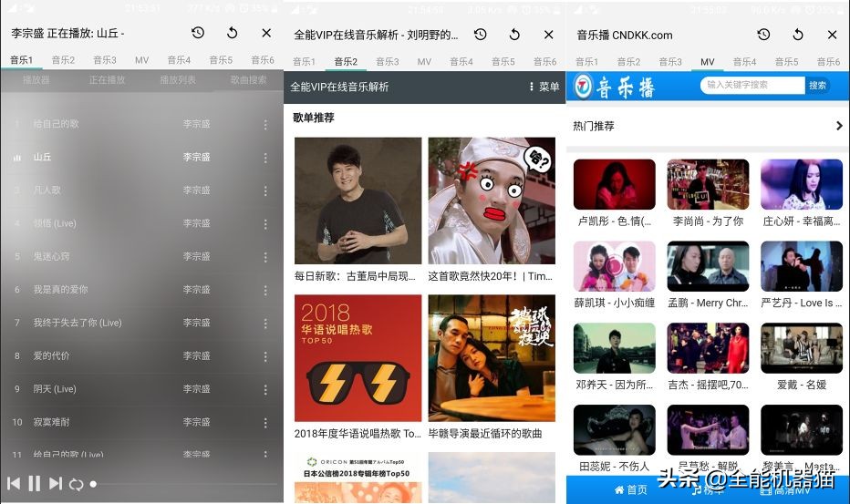Play 庄心妍 - 幸福离 MV thumbnail
The height and width of the screenshot is (504, 850).
[x=802, y=184]
